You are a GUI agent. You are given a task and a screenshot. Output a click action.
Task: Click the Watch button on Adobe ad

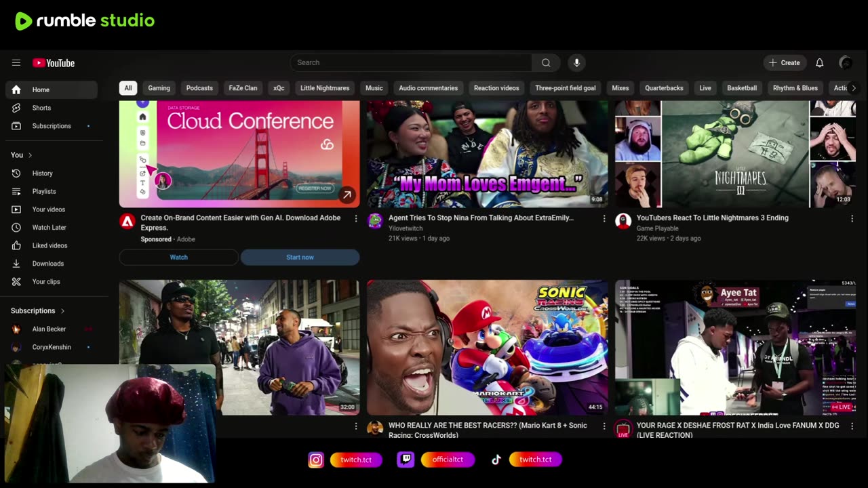point(179,258)
